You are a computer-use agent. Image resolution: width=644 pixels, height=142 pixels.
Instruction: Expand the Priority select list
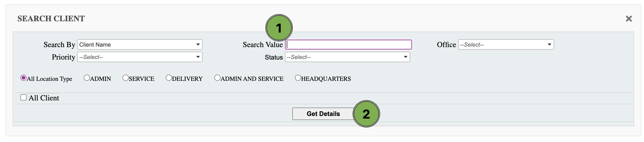[x=140, y=57]
